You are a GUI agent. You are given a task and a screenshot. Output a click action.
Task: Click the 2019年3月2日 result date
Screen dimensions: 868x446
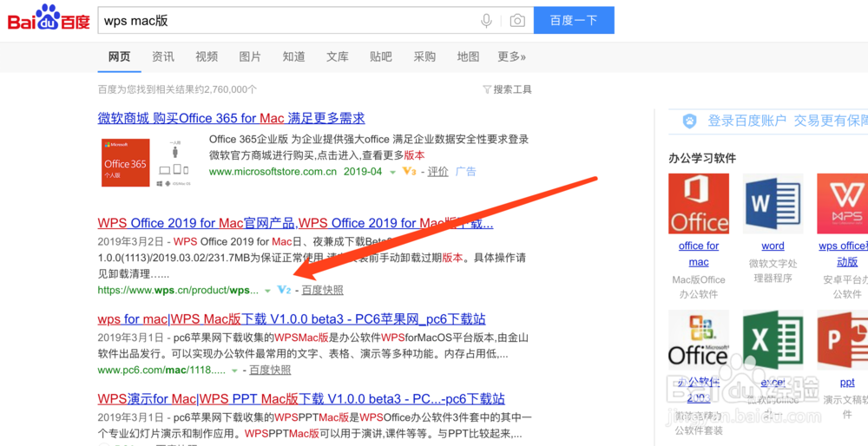(x=131, y=242)
